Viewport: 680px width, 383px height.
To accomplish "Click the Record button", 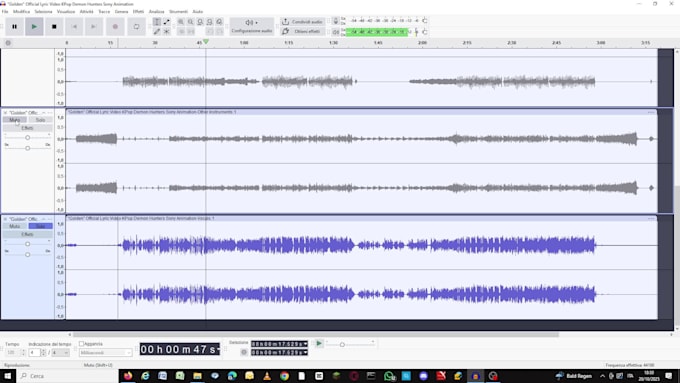I will click(x=115, y=26).
